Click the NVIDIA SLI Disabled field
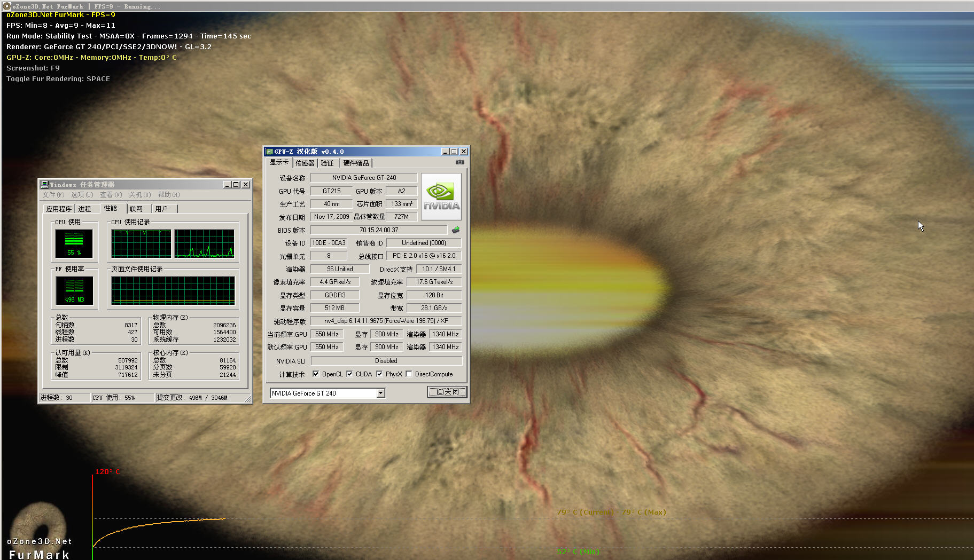Viewport: 974px width, 560px height. click(386, 361)
